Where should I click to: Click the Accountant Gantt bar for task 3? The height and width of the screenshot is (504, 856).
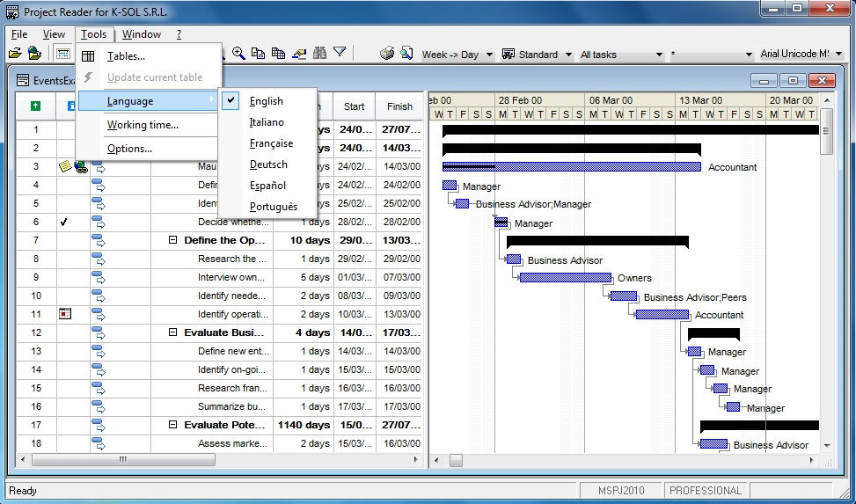[572, 166]
